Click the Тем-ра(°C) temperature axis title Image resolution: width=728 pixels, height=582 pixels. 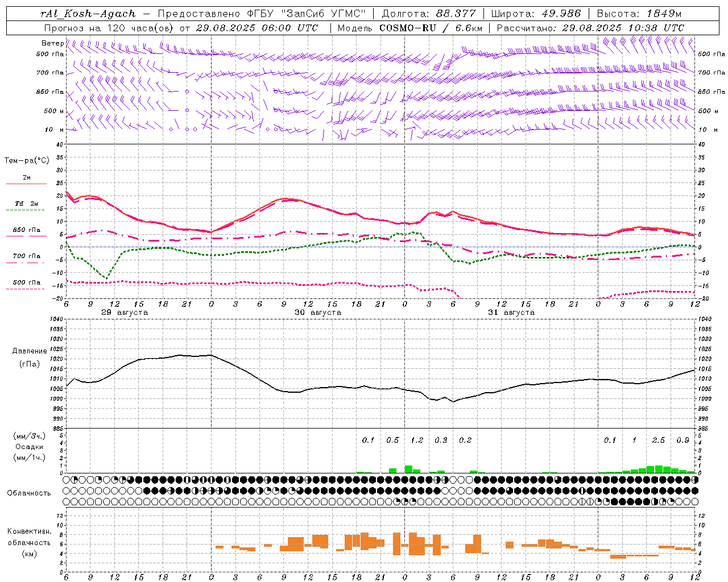[27, 161]
